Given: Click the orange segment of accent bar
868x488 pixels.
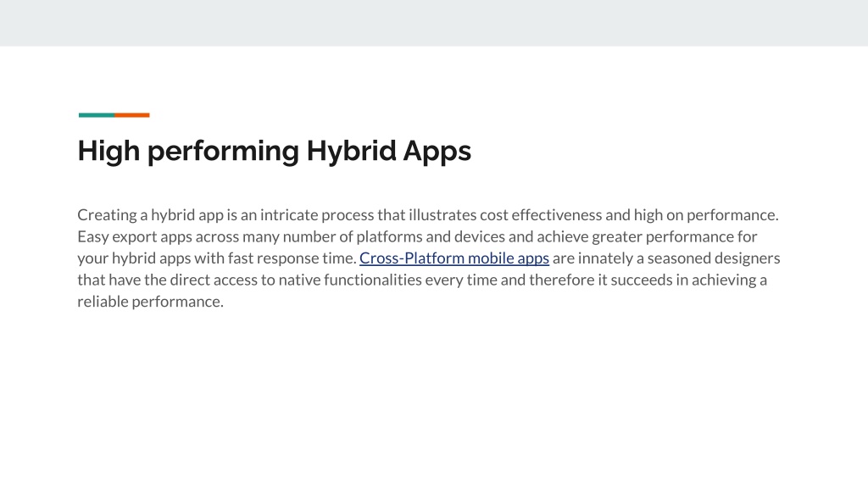Looking at the screenshot, I should 132,115.
